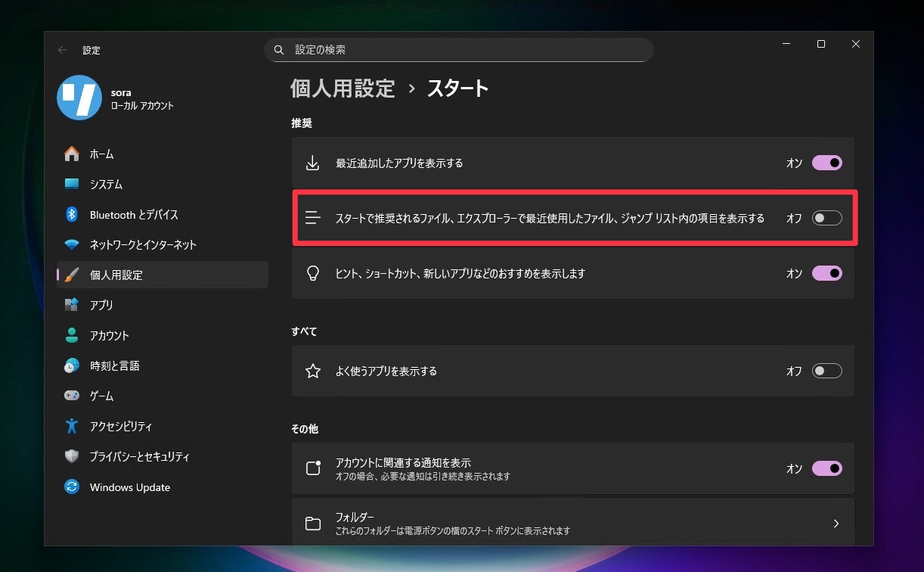Open Bluetooth とデバイス via its icon
Screen dimensions: 924x572
coord(72,215)
